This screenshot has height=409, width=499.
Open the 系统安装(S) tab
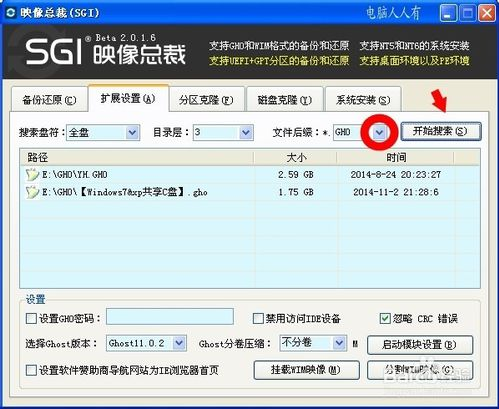pos(363,100)
